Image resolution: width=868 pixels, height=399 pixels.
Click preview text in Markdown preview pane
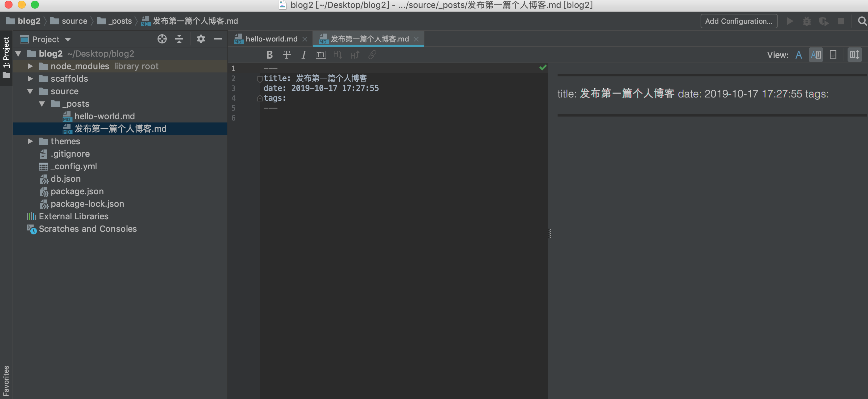[x=693, y=94]
